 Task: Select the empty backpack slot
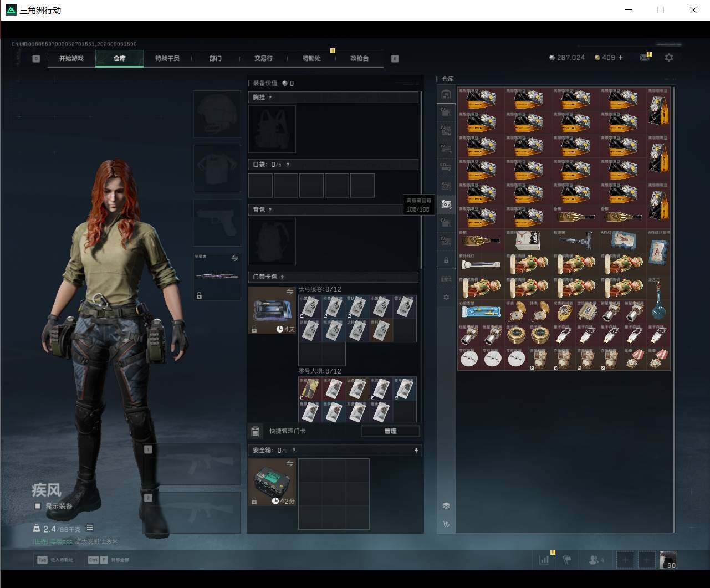(272, 242)
